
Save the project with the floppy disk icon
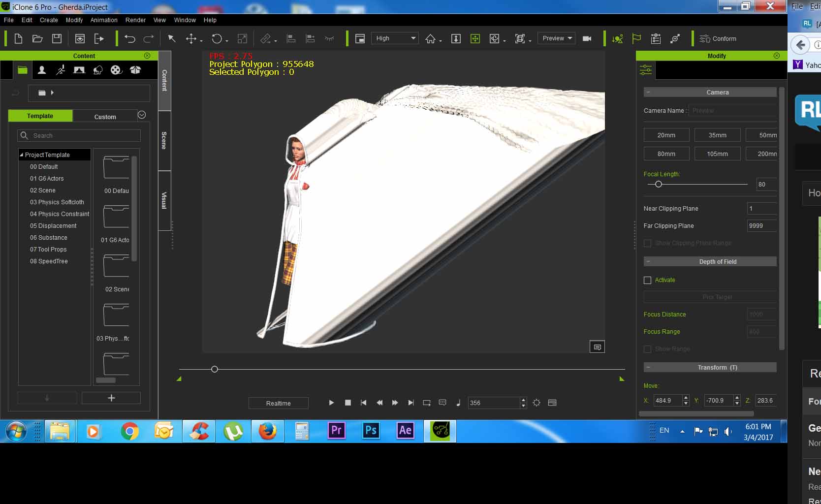pyautogui.click(x=57, y=38)
